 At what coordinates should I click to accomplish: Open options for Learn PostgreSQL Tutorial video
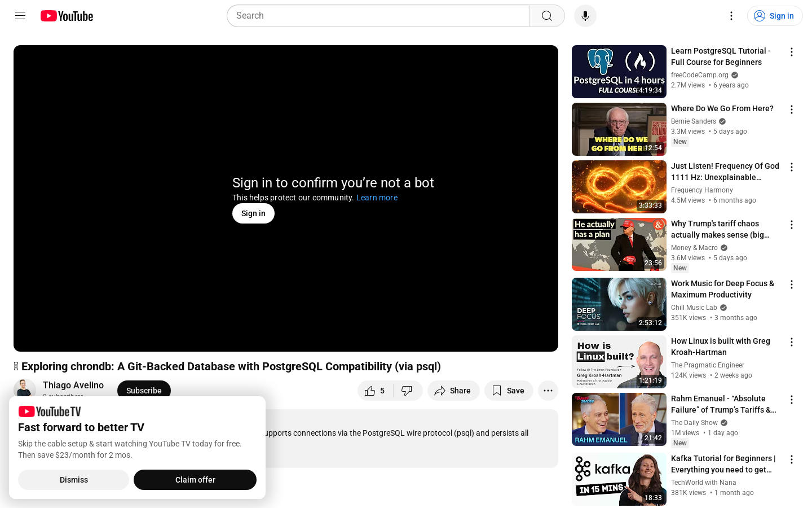click(x=792, y=52)
